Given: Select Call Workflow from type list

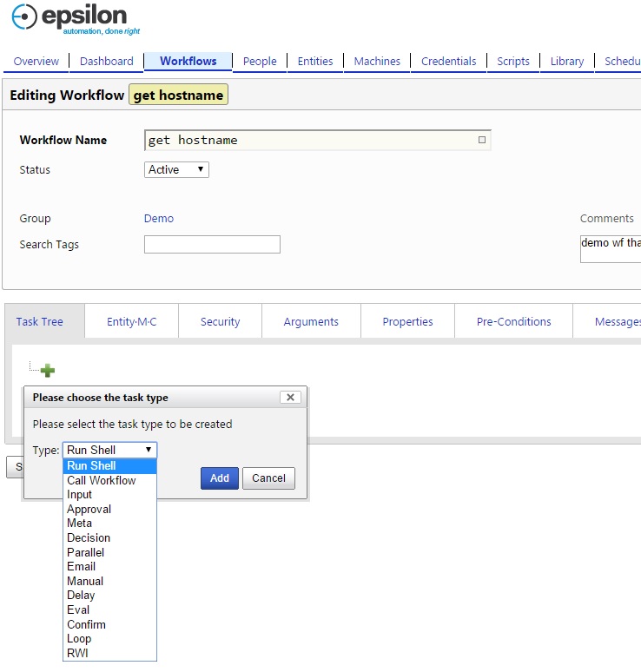Looking at the screenshot, I should pos(101,480).
